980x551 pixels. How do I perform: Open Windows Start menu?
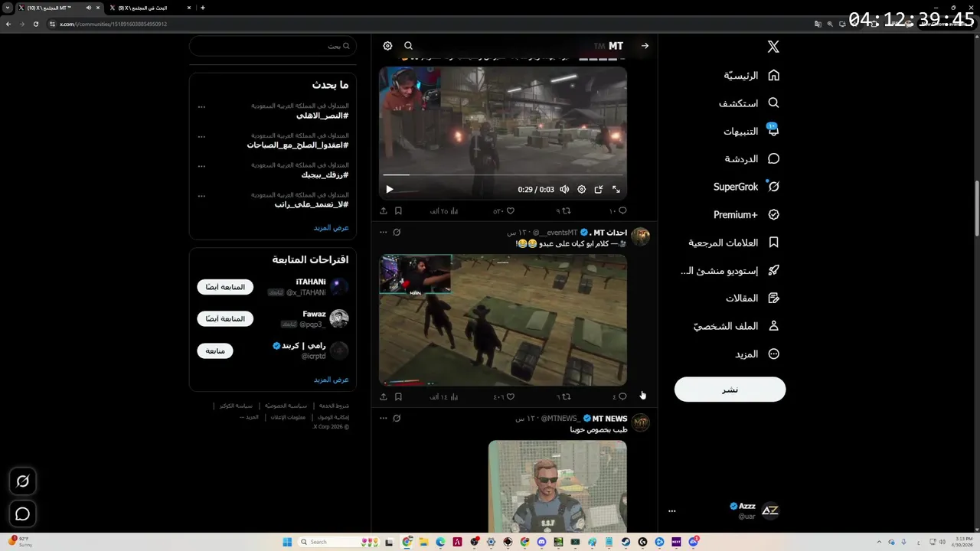287,542
